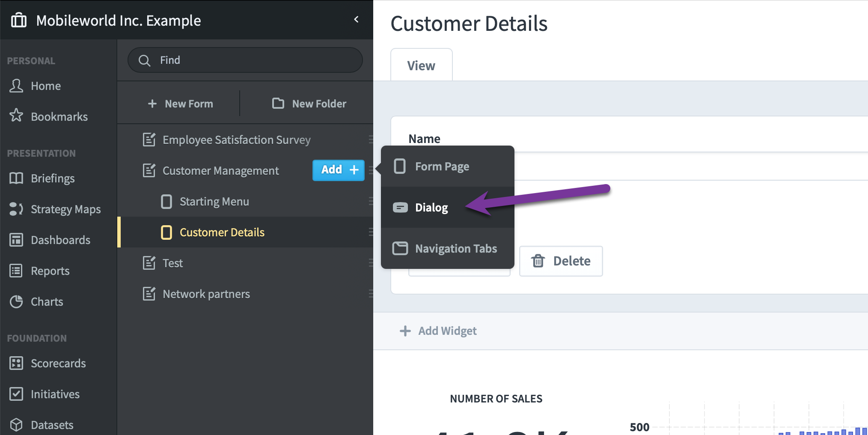Image resolution: width=868 pixels, height=435 pixels.
Task: Click the plus icon beside Add Widget
Action: (x=405, y=331)
